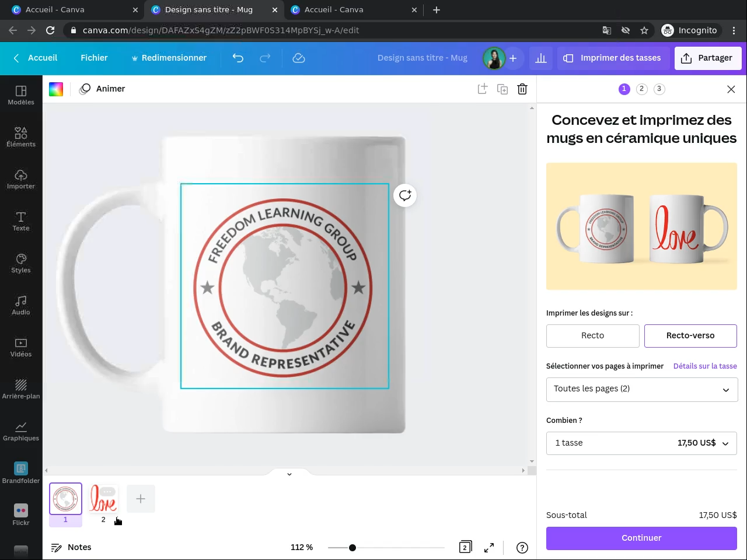The image size is (747, 560).
Task: Open the Audio panel
Action: [21, 305]
